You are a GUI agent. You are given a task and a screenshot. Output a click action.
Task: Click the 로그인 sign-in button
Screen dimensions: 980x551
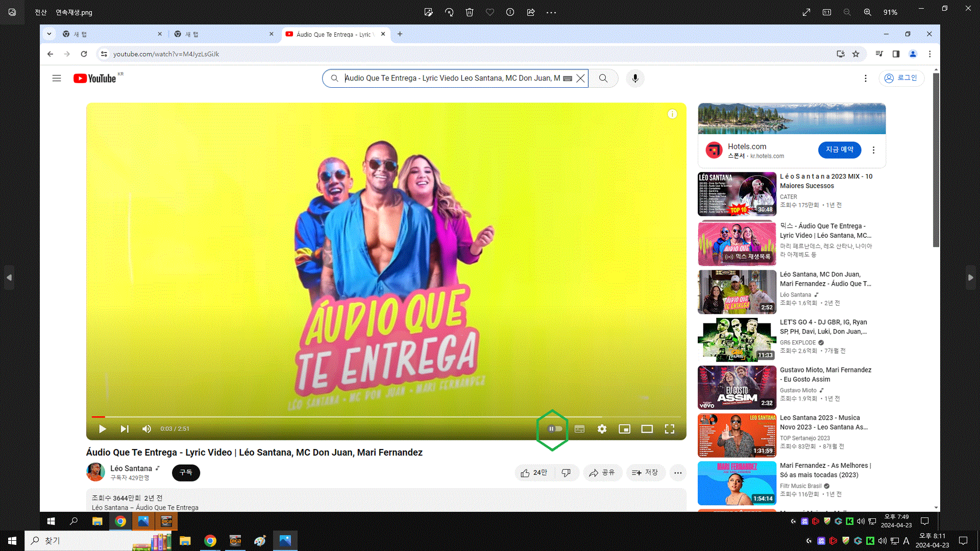[x=901, y=78]
